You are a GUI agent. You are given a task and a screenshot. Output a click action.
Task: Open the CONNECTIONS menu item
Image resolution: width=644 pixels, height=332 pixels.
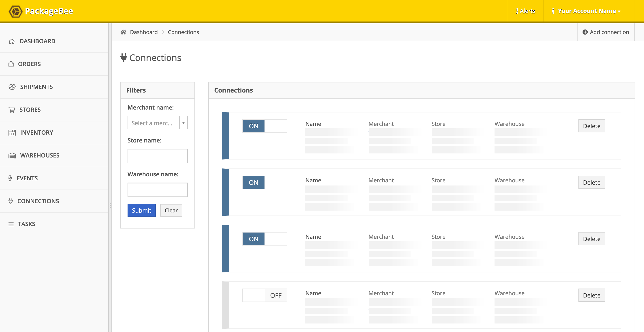tap(54, 201)
